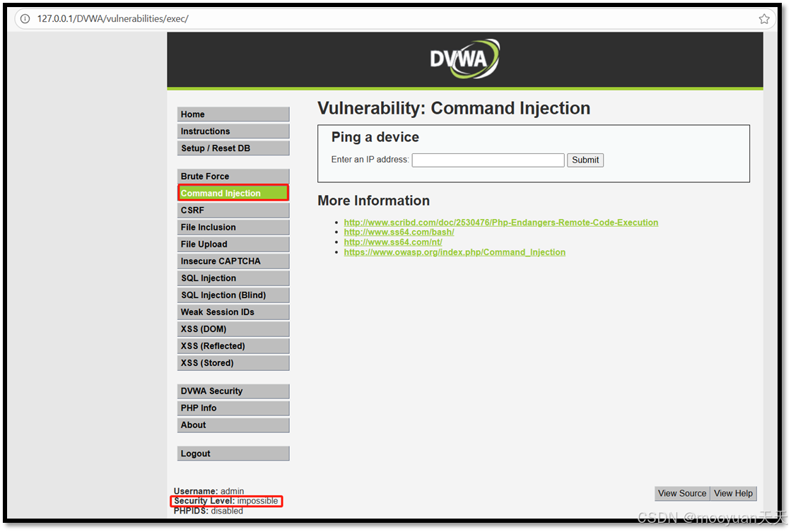Open the owasp.org Command_Injection link
Image resolution: width=791 pixels, height=532 pixels.
tap(455, 252)
